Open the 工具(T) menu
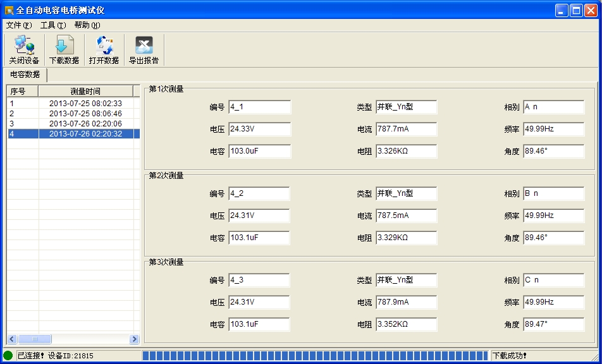Viewport: 602px width, 364px height. tap(53, 25)
